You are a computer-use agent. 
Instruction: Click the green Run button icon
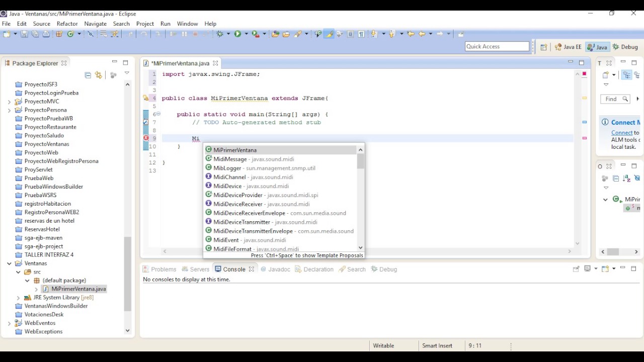click(x=237, y=34)
